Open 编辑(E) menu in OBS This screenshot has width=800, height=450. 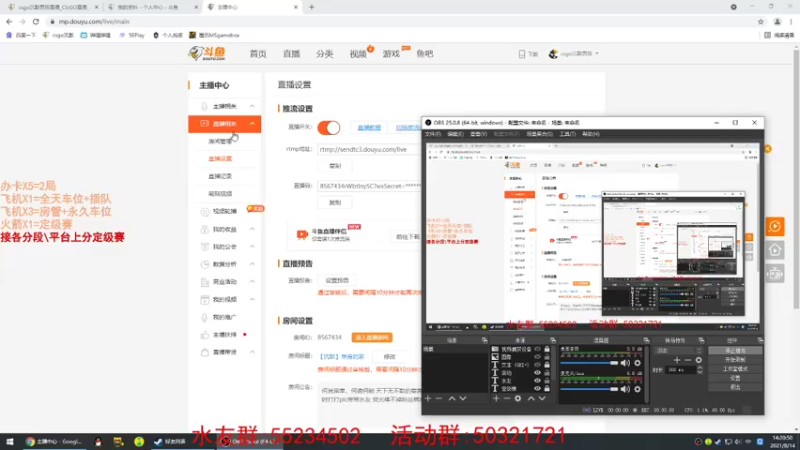455,134
